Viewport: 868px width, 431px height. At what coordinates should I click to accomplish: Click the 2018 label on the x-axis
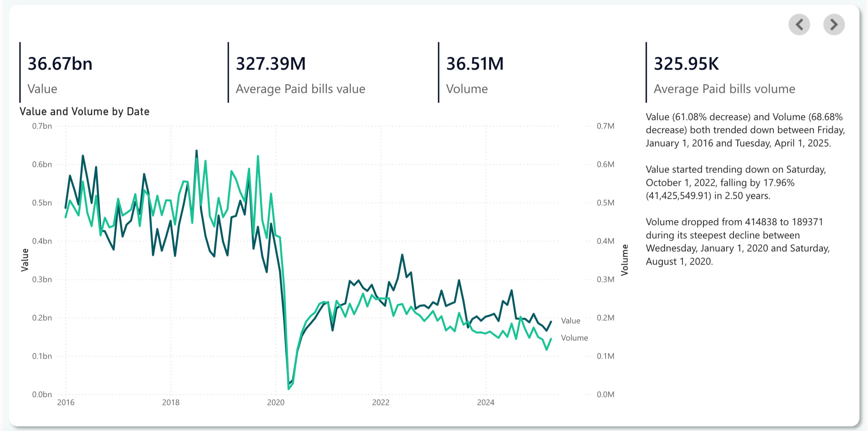(x=171, y=402)
